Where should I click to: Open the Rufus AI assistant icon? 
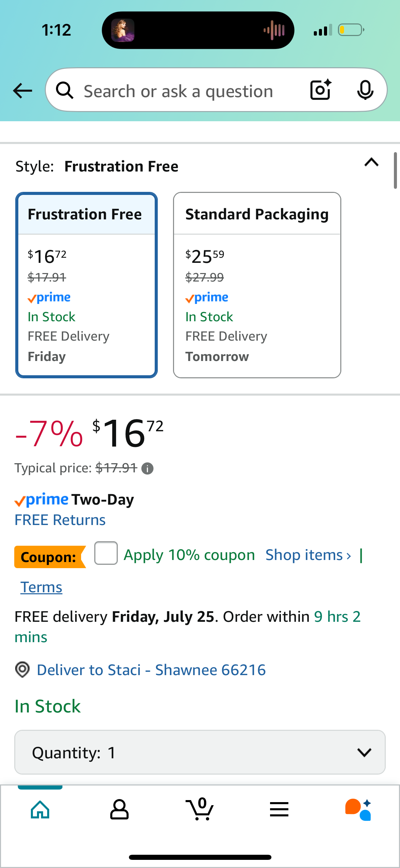359,809
